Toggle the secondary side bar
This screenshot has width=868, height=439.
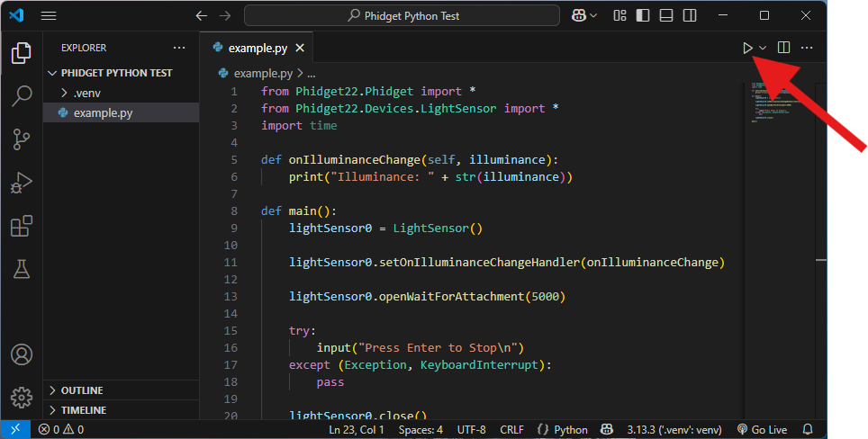click(x=690, y=15)
